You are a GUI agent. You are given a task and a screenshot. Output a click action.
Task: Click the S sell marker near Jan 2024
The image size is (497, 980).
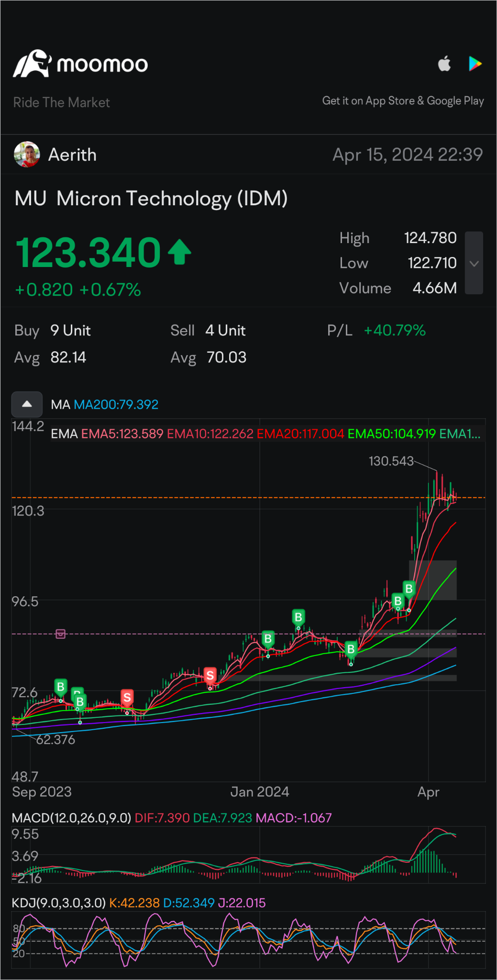(x=210, y=676)
